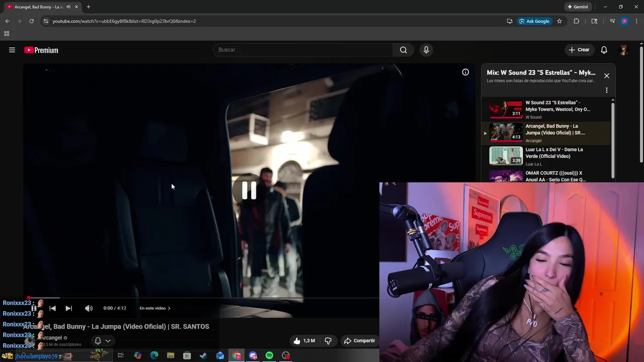Open the Arcangel channel name link
Image resolution: width=644 pixels, height=362 pixels.
coord(52,338)
